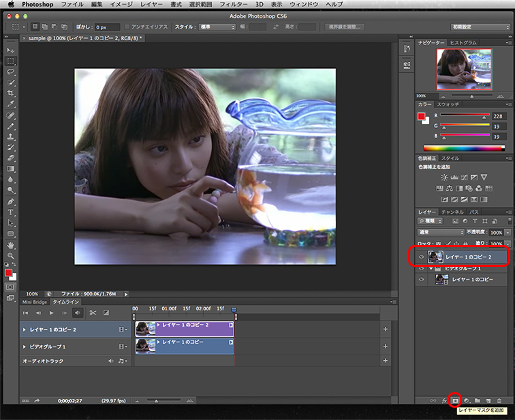515x420 pixels.
Task: Click the add to selection mode icon
Action: pyautogui.click(x=45, y=27)
